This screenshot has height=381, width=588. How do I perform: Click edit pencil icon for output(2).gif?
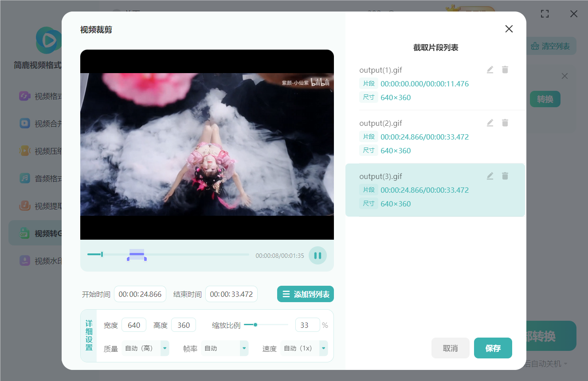(490, 123)
